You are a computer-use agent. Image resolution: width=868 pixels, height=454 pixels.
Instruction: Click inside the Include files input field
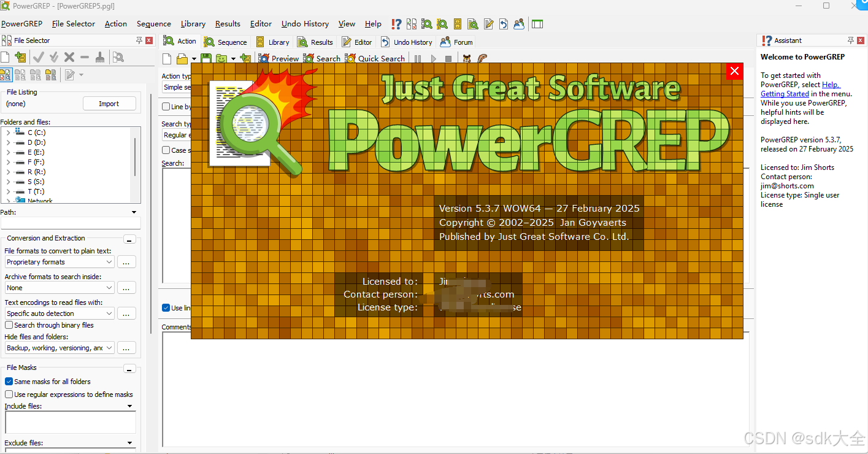(69, 421)
